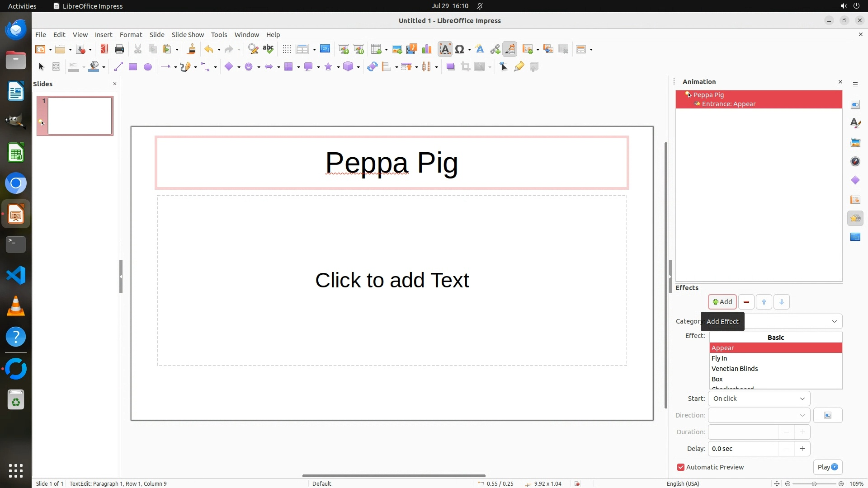The height and width of the screenshot is (488, 868).
Task: Click the Insert Chart icon
Action: tap(426, 49)
